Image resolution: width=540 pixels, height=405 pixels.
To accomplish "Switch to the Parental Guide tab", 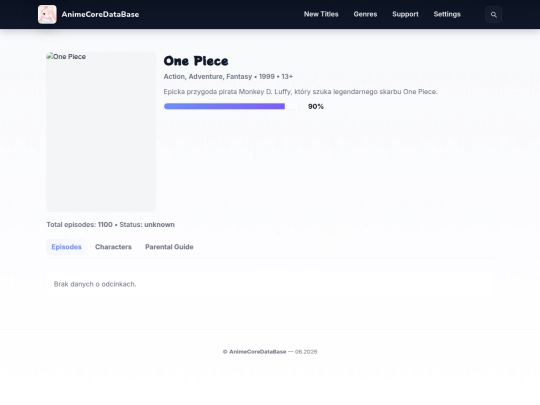I will 169,247.
